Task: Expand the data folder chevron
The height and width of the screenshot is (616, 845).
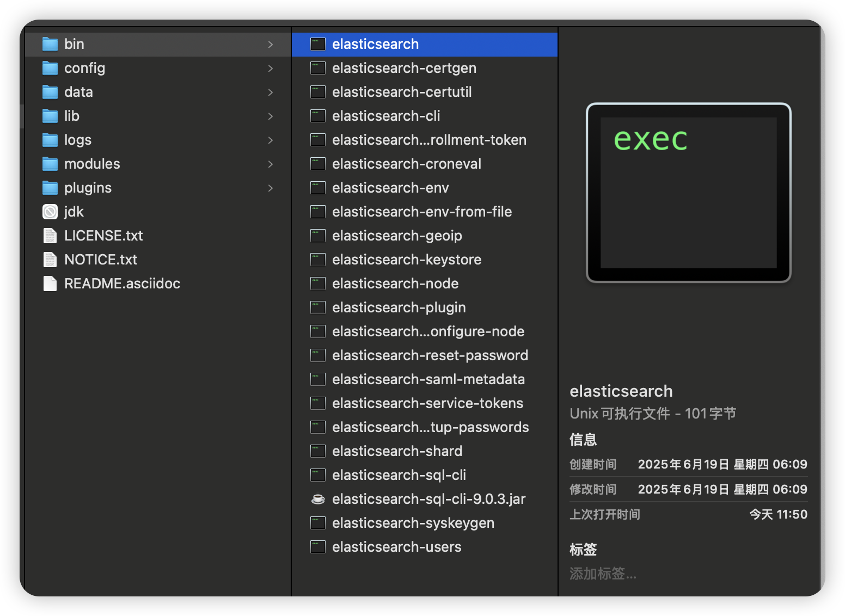Action: click(x=271, y=92)
